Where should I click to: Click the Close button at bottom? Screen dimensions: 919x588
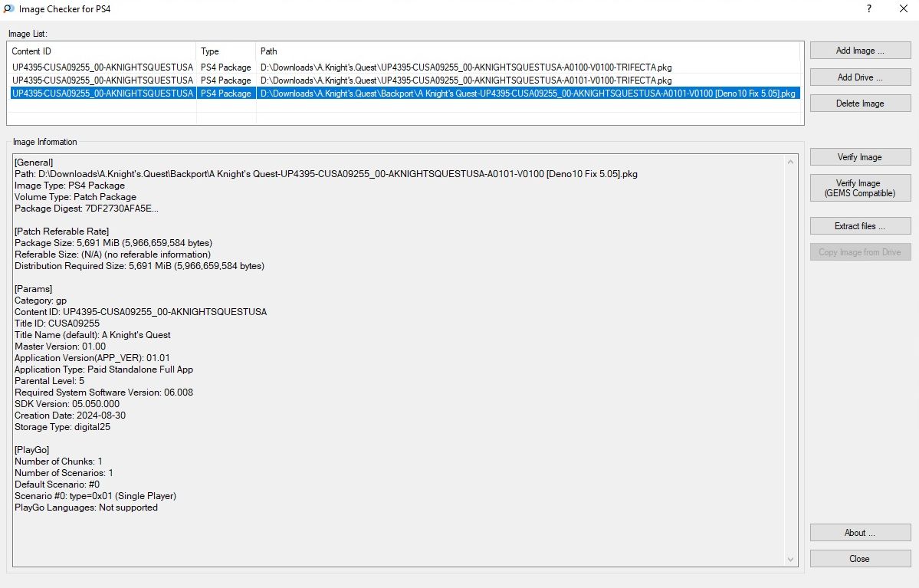coord(860,559)
